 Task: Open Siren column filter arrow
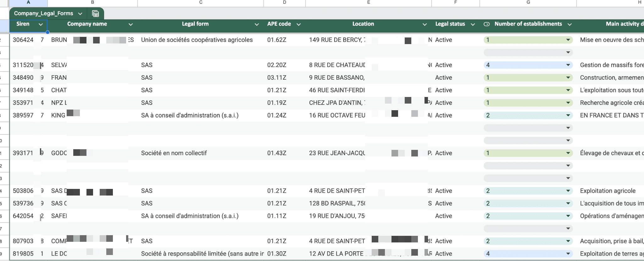point(41,24)
